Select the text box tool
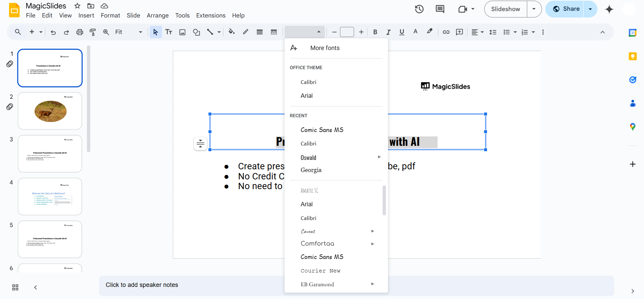This screenshot has height=299, width=644. pos(169,32)
